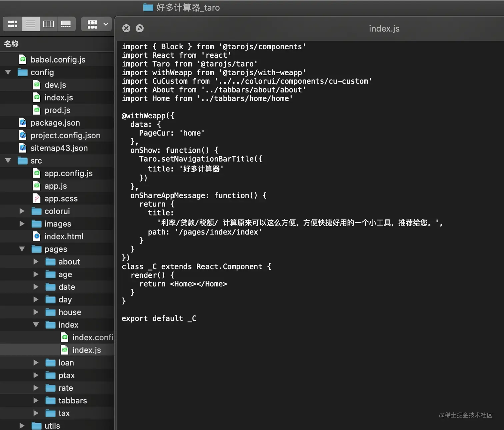Select the rate folder icon
504x430 pixels.
point(51,388)
